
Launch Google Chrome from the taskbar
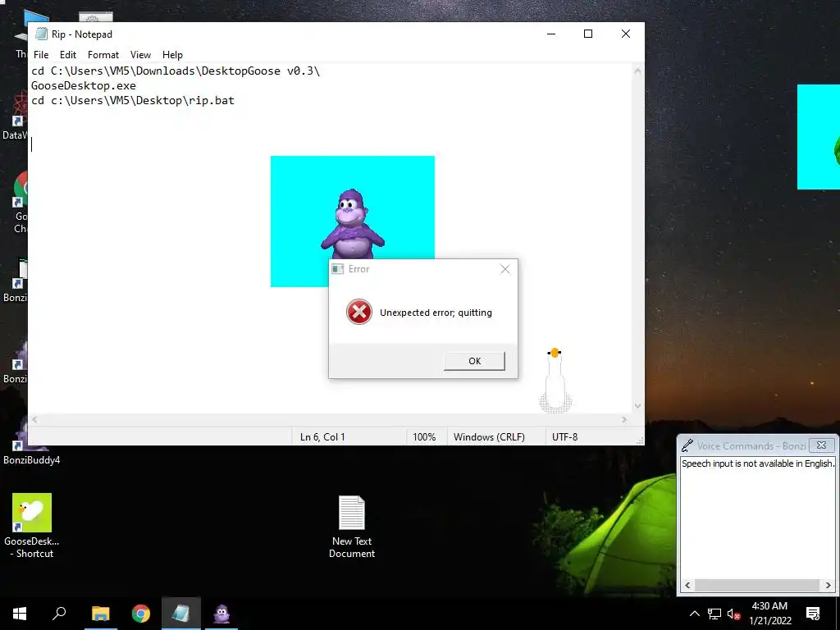(141, 614)
